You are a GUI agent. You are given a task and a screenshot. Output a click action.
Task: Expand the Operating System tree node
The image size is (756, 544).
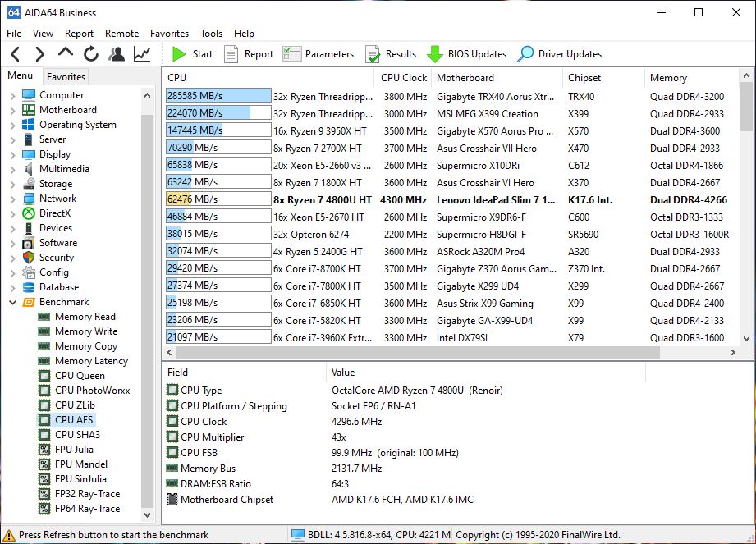coord(12,126)
